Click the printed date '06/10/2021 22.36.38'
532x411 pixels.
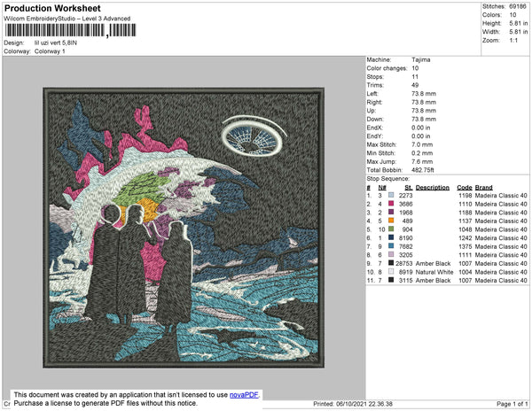pyautogui.click(x=364, y=404)
